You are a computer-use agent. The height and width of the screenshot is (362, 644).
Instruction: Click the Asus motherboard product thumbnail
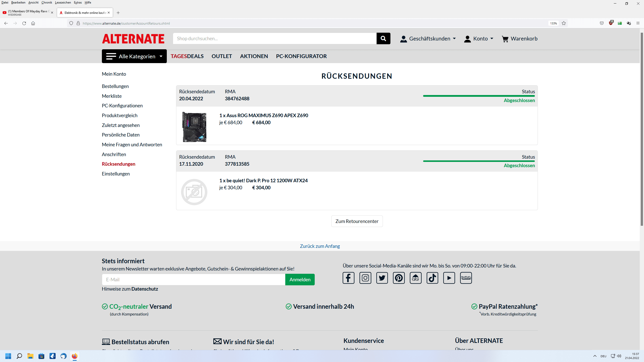tap(194, 127)
